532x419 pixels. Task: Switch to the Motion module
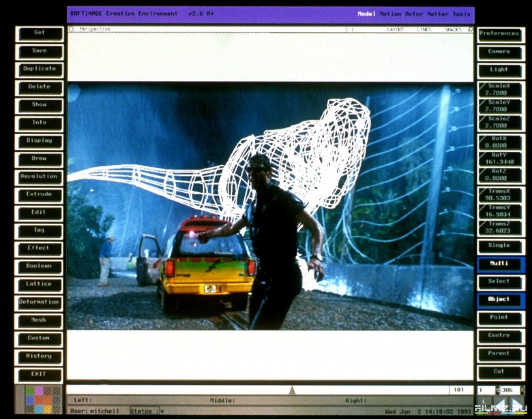[x=390, y=14]
